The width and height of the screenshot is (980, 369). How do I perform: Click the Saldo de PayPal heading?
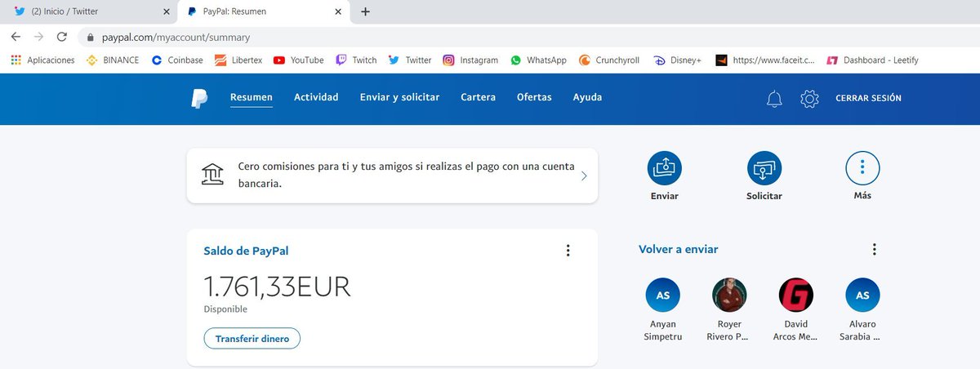(246, 251)
